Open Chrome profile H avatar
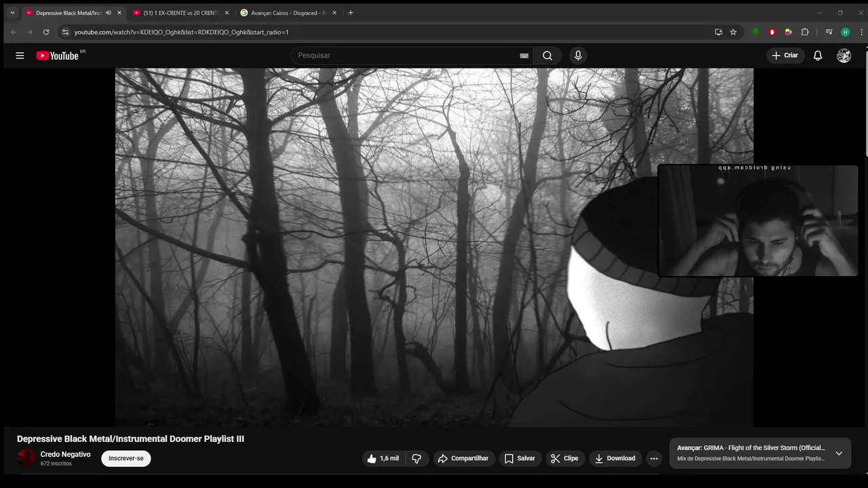868x488 pixels. pyautogui.click(x=845, y=32)
